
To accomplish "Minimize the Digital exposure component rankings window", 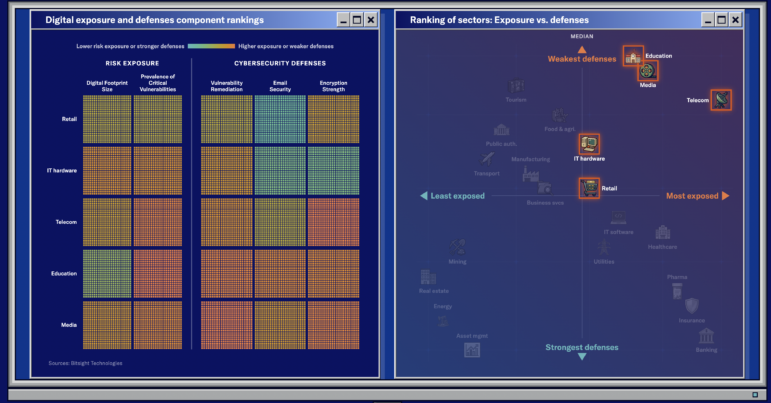I will 343,20.
